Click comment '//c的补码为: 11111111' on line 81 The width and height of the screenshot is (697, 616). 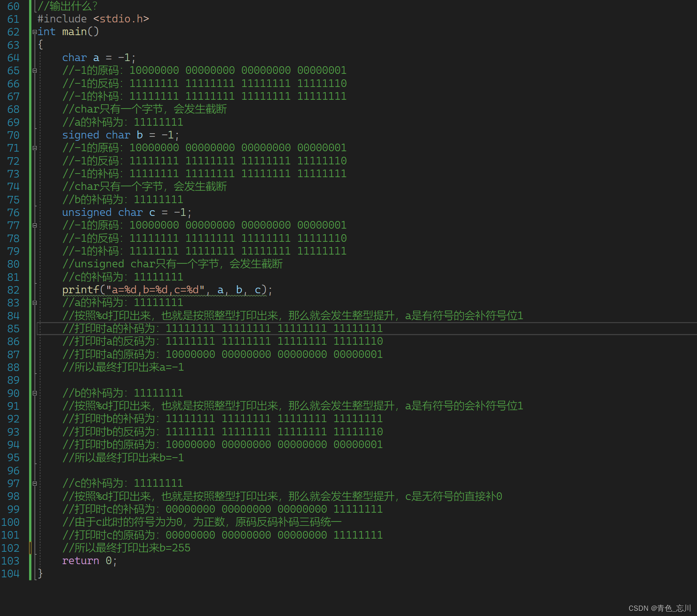pyautogui.click(x=123, y=277)
